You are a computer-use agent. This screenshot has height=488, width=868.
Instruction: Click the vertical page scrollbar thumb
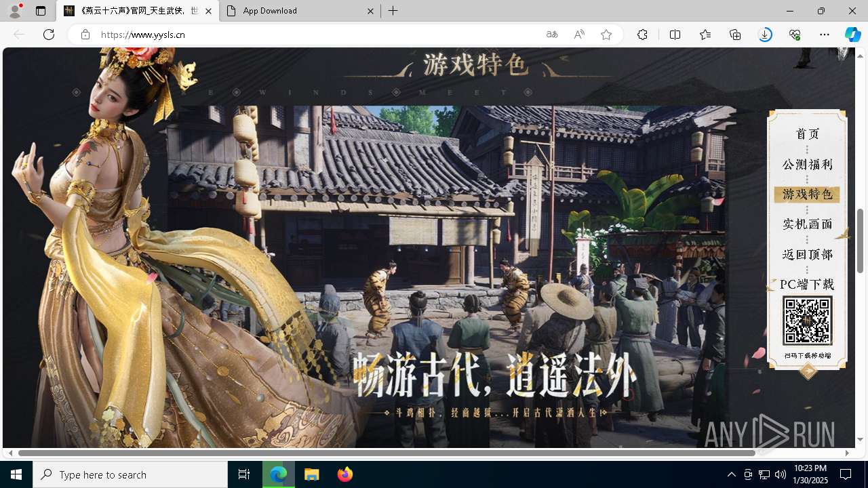click(861, 241)
